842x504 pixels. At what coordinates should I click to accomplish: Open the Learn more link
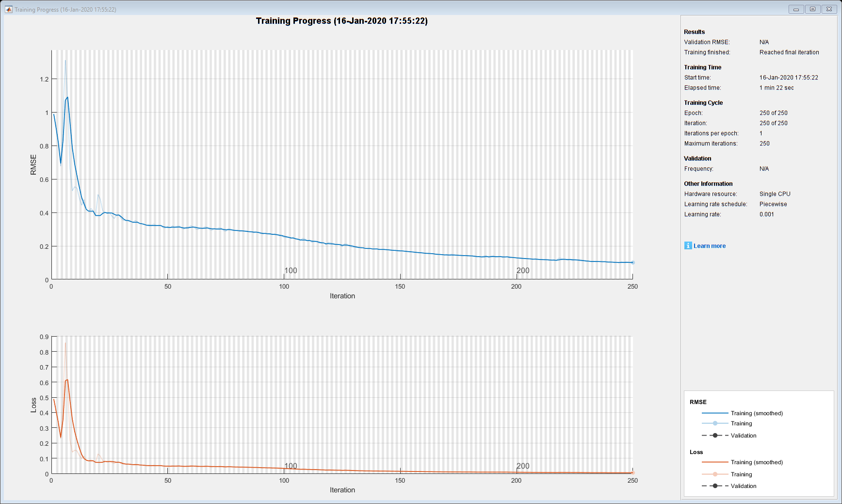pos(709,246)
